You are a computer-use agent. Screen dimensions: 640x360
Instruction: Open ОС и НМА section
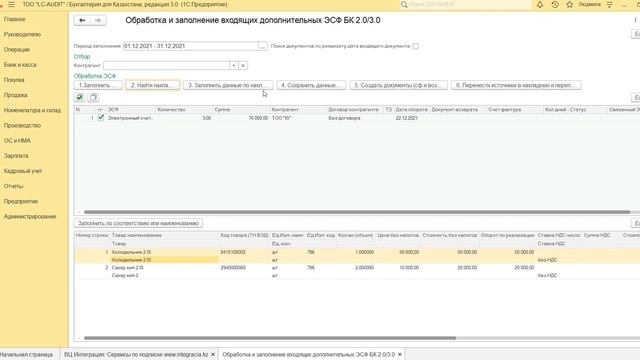(x=17, y=140)
